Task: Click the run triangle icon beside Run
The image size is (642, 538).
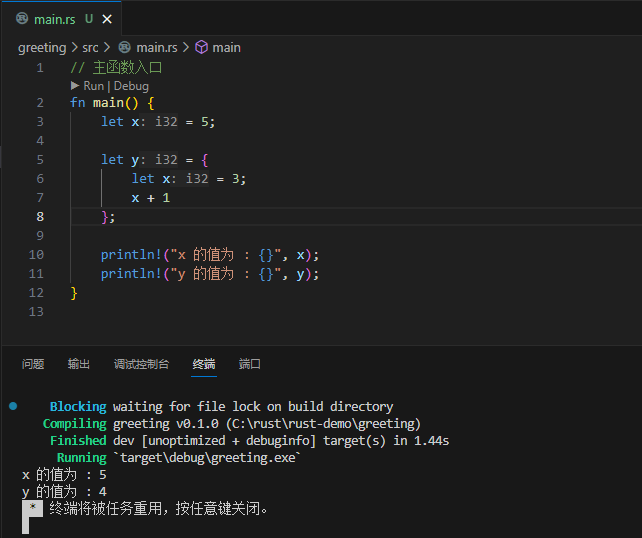Action: pos(75,86)
